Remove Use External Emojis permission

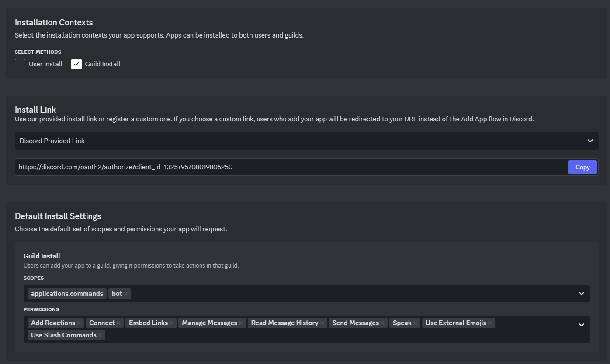[490, 323]
